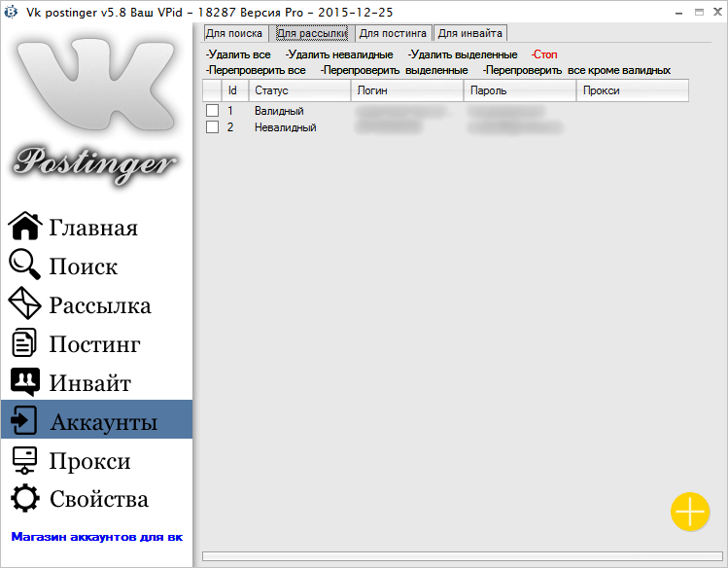Click the app icon in the title bar
The image size is (728, 568).
tap(11, 12)
